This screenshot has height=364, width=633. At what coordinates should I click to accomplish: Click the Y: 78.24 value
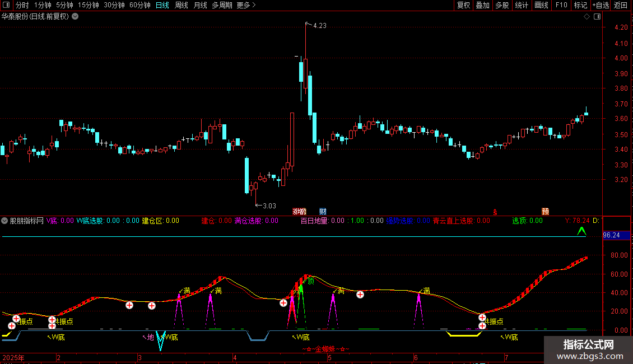578,221
